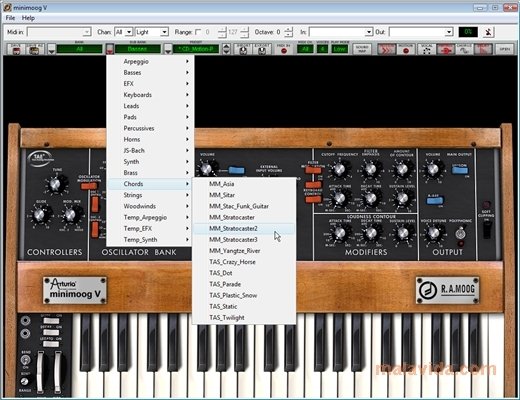Click the Bend range knob near wheels
The image size is (520, 400).
[25, 382]
